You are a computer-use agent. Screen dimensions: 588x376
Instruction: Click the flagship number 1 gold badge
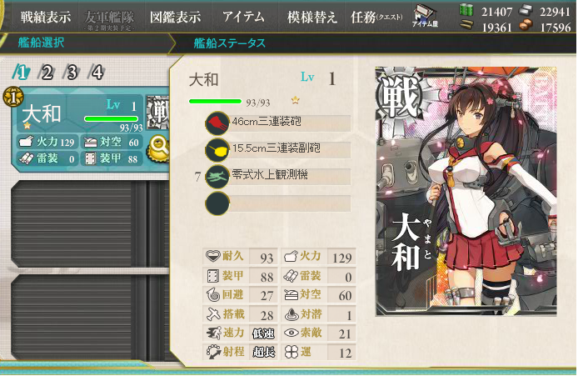[x=13, y=97]
